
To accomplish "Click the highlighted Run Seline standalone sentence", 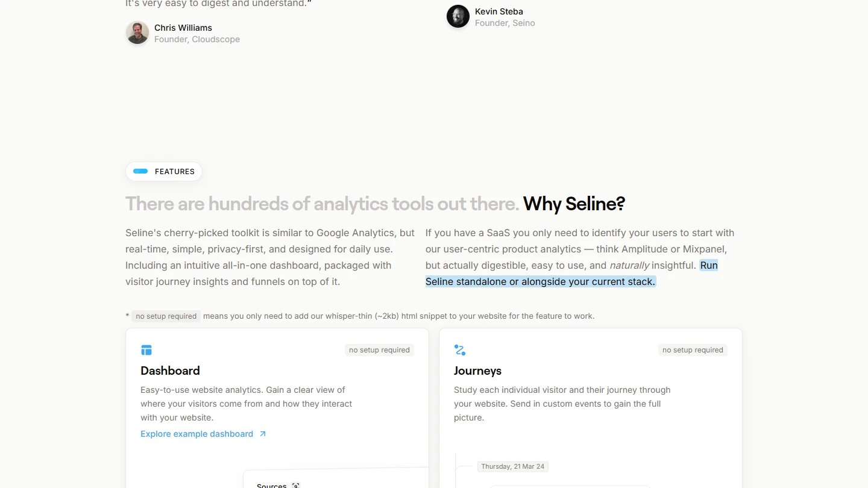I will (x=540, y=281).
